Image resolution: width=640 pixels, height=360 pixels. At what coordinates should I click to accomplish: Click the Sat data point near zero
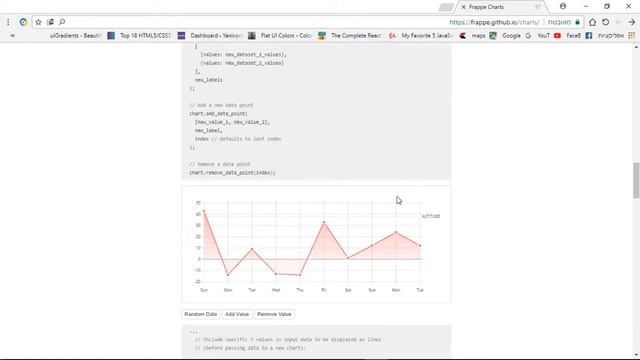click(348, 258)
